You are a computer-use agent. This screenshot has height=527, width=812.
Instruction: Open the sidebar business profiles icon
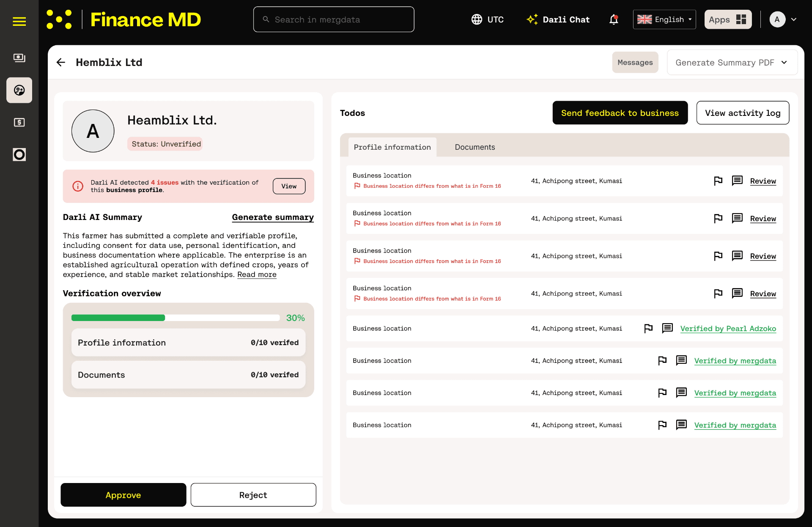point(19,90)
